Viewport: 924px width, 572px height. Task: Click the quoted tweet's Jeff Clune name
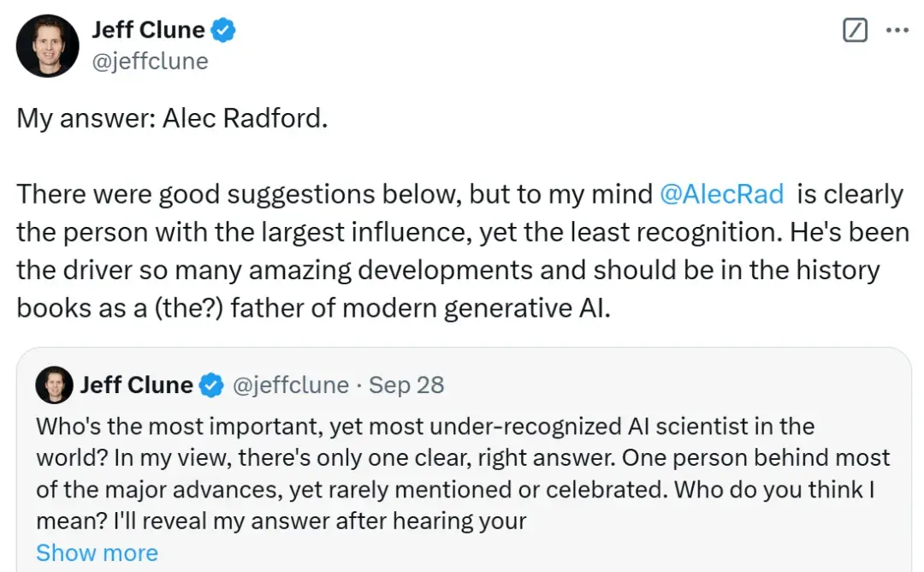[137, 384]
